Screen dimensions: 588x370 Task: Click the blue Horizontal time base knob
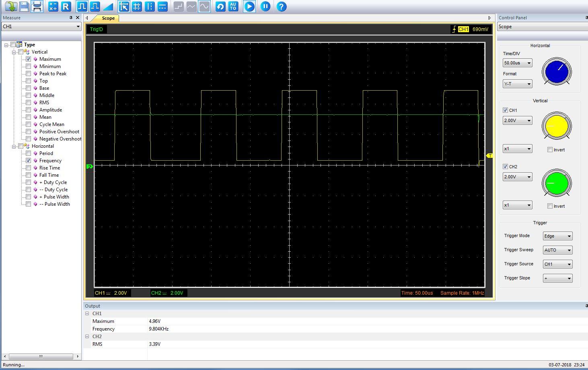[557, 72]
